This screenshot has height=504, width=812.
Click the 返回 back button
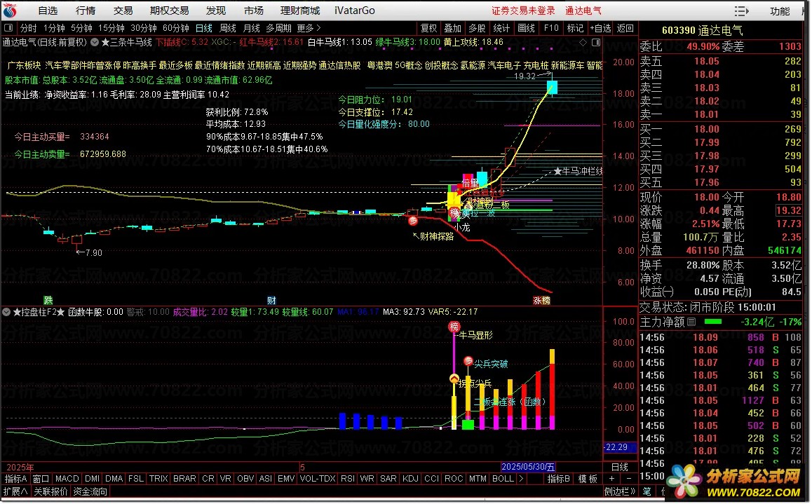625,28
